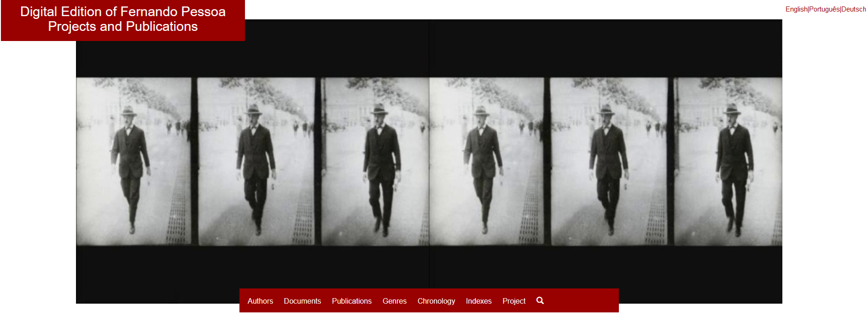The height and width of the screenshot is (317, 868).
Task: Click the fourth film frame from the left
Action: [486, 161]
